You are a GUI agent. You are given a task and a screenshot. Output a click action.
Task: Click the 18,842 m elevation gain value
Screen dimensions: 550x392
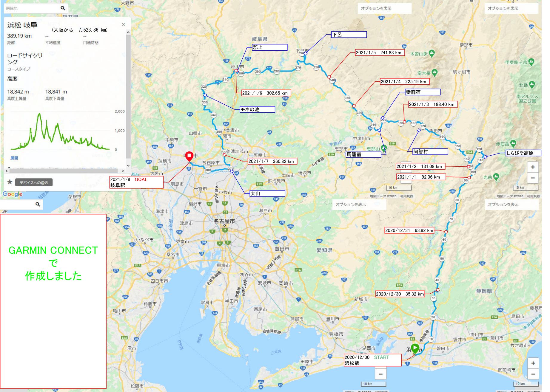[18, 92]
